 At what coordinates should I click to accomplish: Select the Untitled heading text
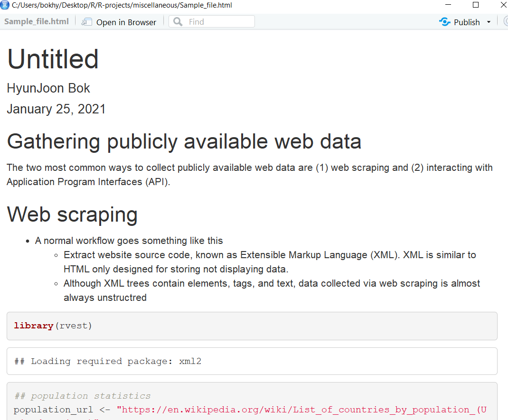coord(52,58)
